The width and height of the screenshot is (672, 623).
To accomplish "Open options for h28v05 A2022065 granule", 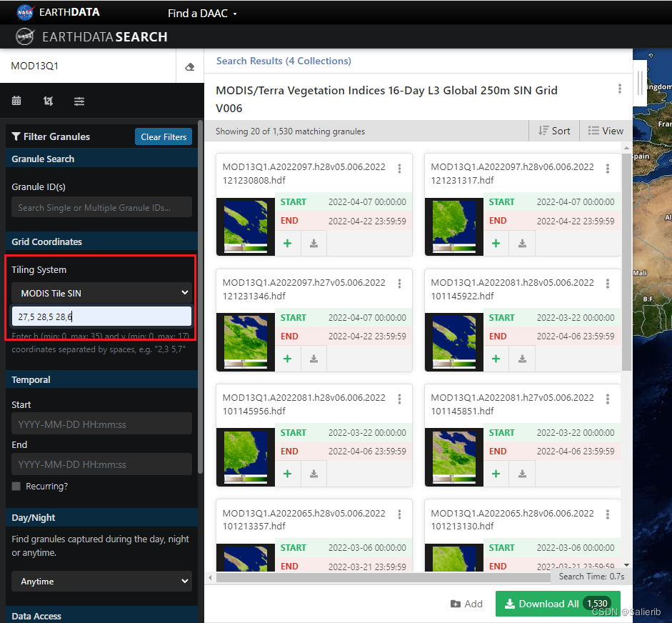I will pyautogui.click(x=399, y=514).
